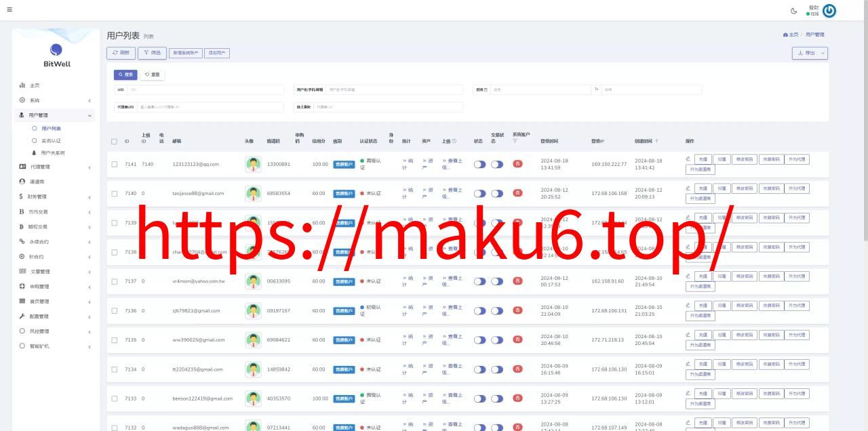Click the 智能矿机 circle icon
This screenshot has width=868, height=431.
coord(22,346)
